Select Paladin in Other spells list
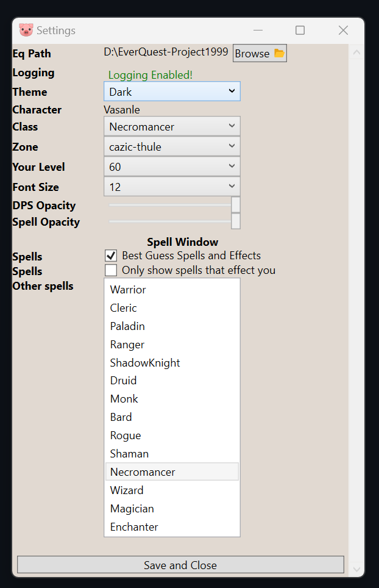379x588 pixels. [172, 326]
